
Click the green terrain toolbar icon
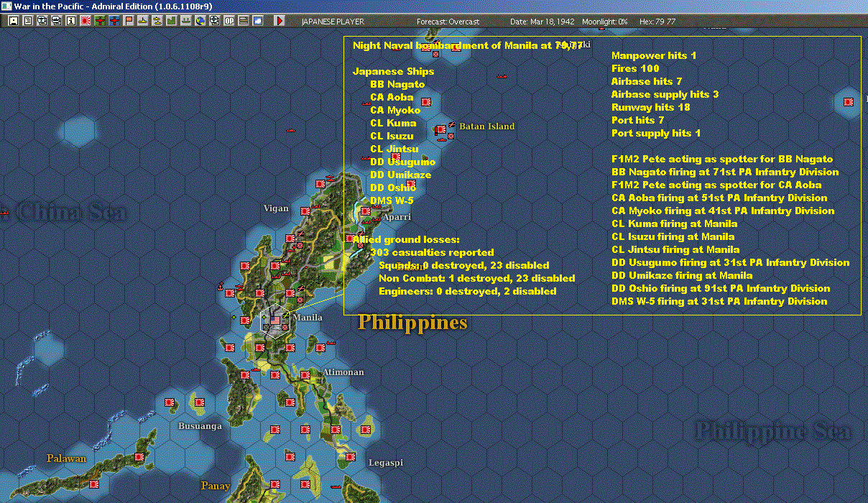171,21
